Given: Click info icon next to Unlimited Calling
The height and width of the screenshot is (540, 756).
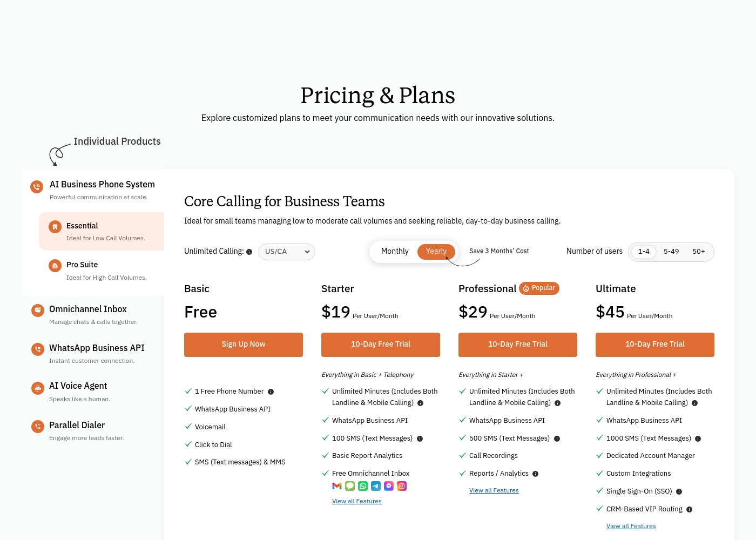Looking at the screenshot, I should tap(249, 252).
